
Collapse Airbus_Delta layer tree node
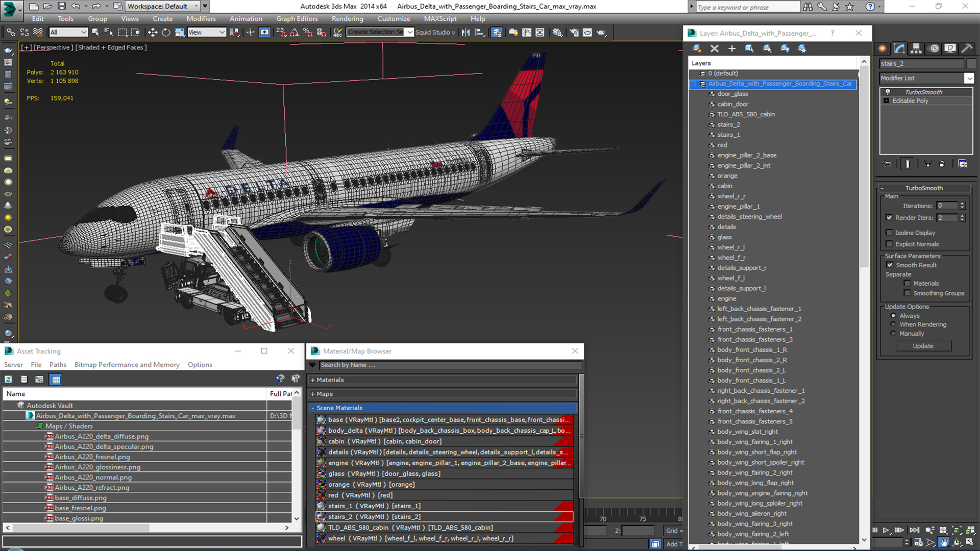click(x=693, y=84)
